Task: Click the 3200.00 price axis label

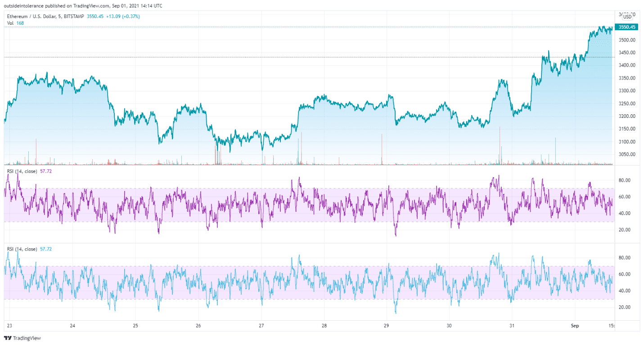Action: tap(627, 116)
